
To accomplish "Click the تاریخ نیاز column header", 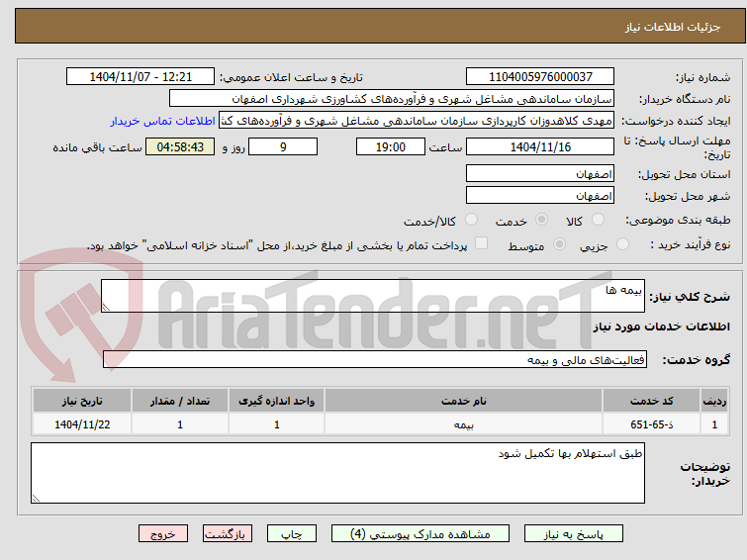I will pyautogui.click(x=82, y=401).
